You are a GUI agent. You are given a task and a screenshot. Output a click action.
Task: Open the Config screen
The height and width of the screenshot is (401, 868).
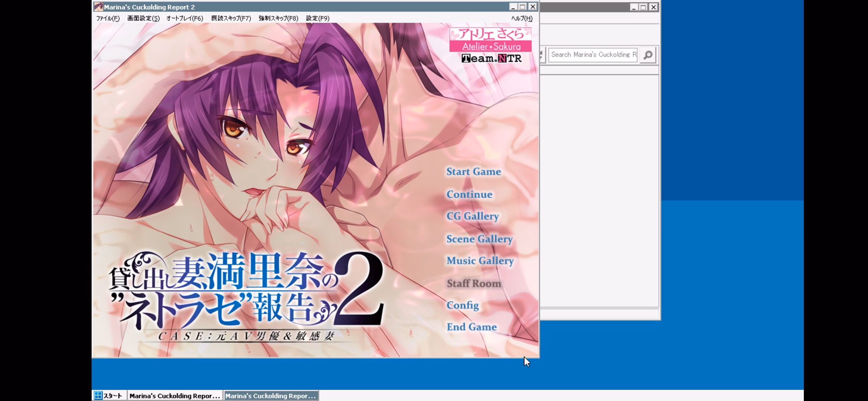point(462,305)
